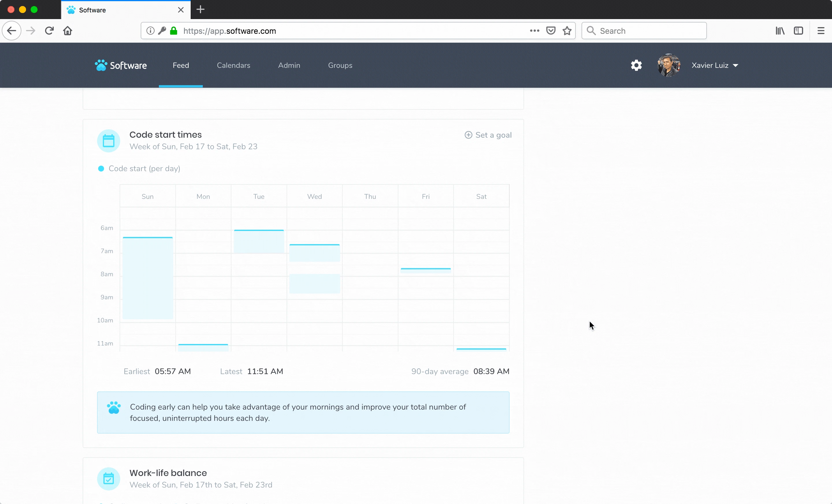Open the Groups tab
This screenshot has height=504, width=832.
point(340,66)
